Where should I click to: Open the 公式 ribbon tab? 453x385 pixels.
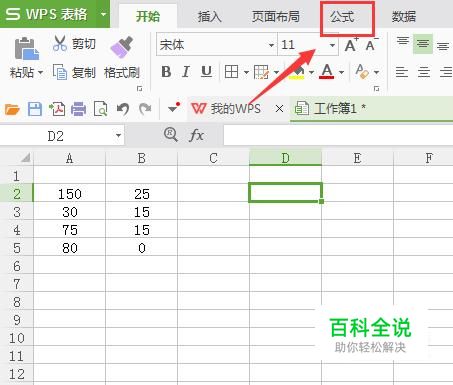tap(342, 16)
